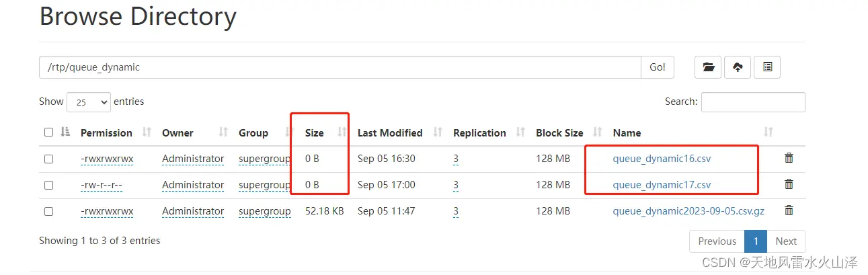Click the upload files cloud icon
Viewport: 868px width, 275px height.
pyautogui.click(x=738, y=67)
